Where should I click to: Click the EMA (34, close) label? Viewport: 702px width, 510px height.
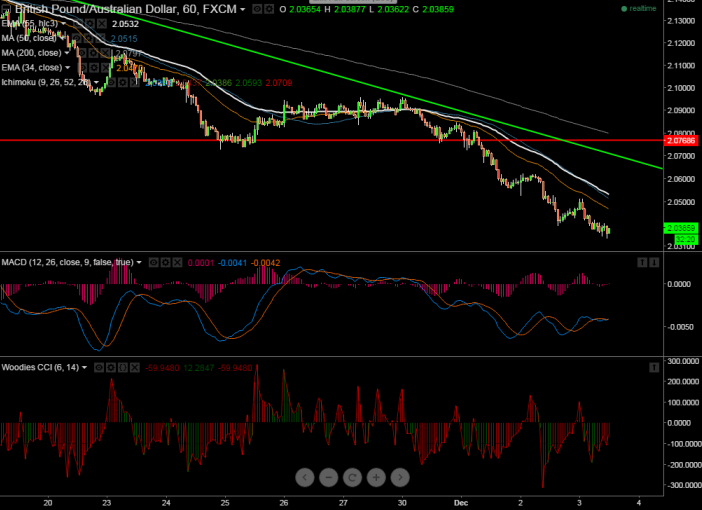coord(32,68)
